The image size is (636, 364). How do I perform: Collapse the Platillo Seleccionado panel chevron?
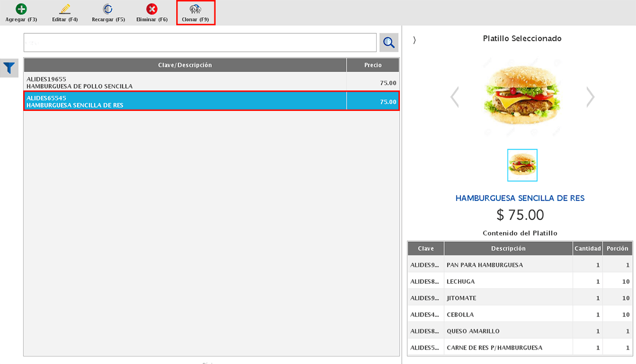click(414, 40)
